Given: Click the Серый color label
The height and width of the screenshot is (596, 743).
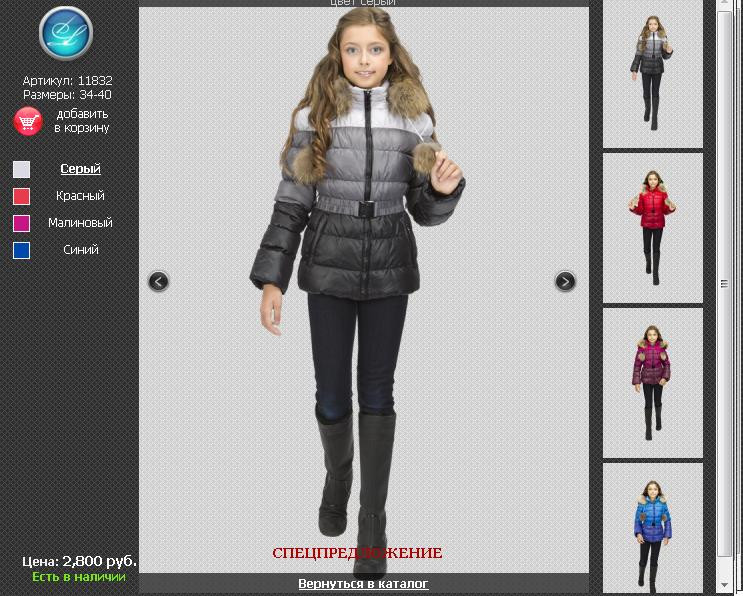Looking at the screenshot, I should pyautogui.click(x=81, y=169).
